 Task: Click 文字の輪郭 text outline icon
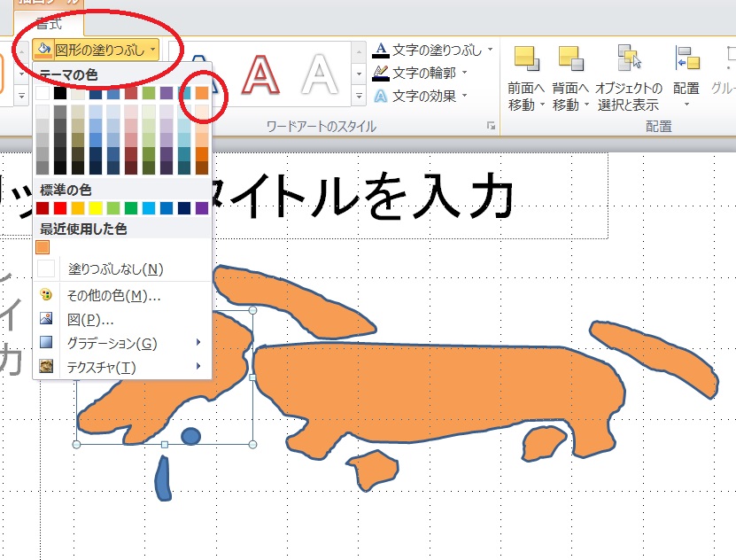click(x=381, y=73)
